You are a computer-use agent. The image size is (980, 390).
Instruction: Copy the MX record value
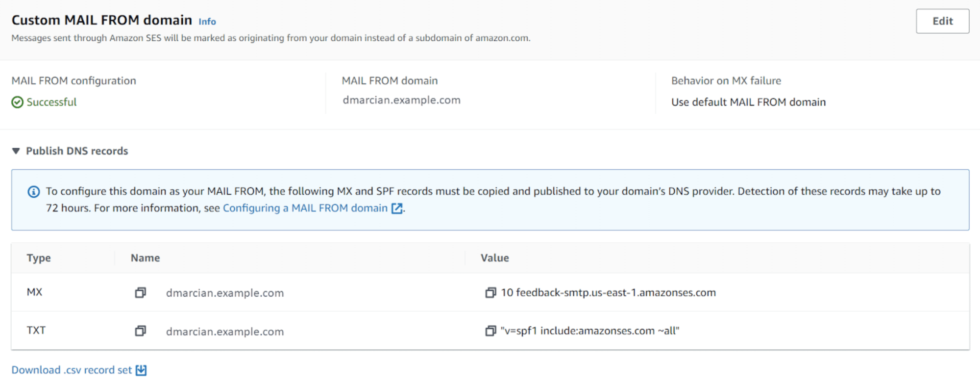tap(490, 293)
